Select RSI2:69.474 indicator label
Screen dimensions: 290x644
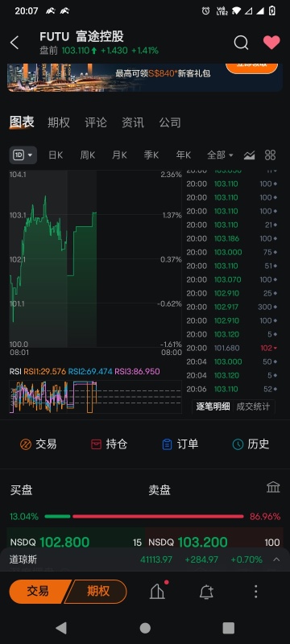pyautogui.click(x=90, y=371)
